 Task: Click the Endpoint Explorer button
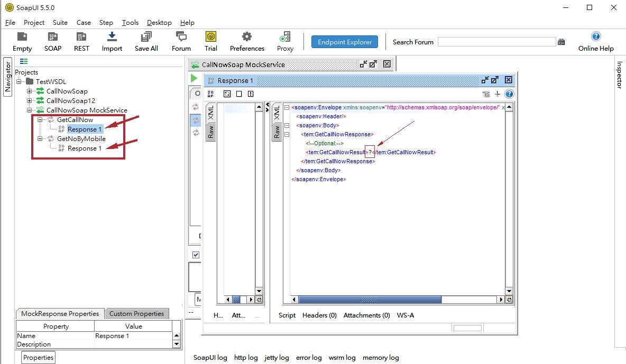pos(345,42)
